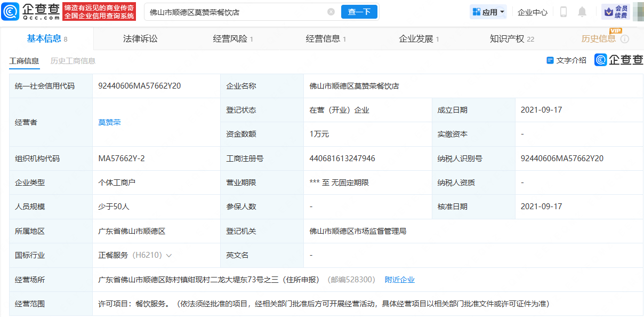
Task: Open 附近企业 link
Action: (400, 280)
